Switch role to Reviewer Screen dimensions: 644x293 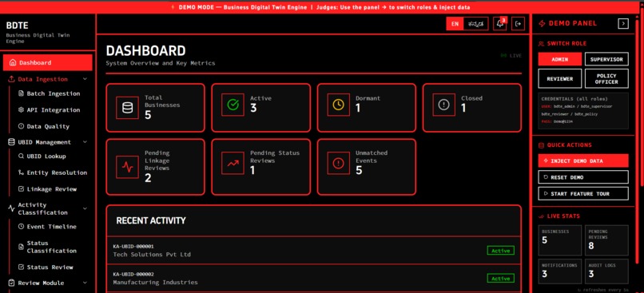pos(560,78)
